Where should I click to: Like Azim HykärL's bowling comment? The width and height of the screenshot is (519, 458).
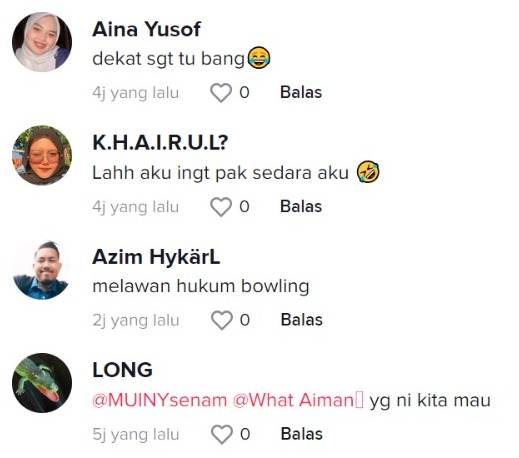click(222, 320)
